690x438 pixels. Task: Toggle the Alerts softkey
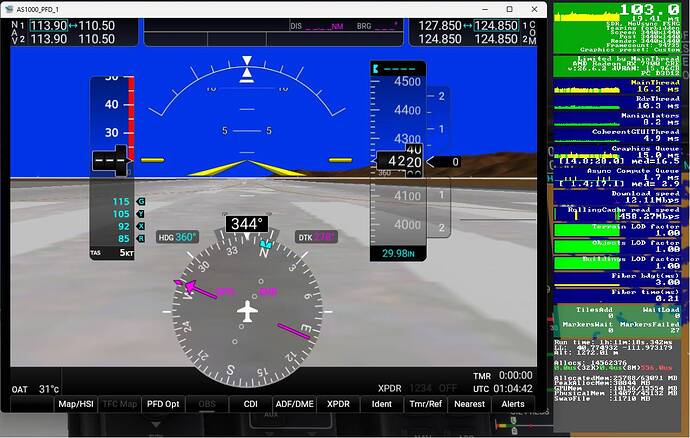(x=513, y=404)
